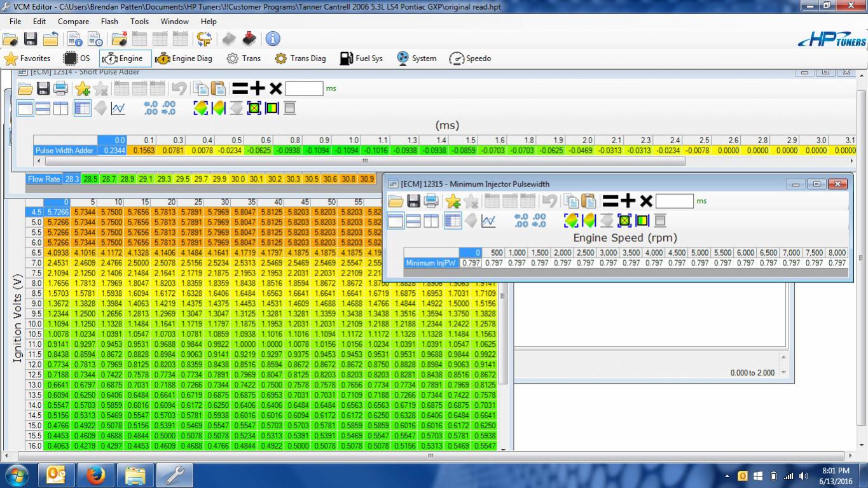
Task: Toggle vertical split view in Minimum Injector Pulsewidth
Action: click(431, 221)
